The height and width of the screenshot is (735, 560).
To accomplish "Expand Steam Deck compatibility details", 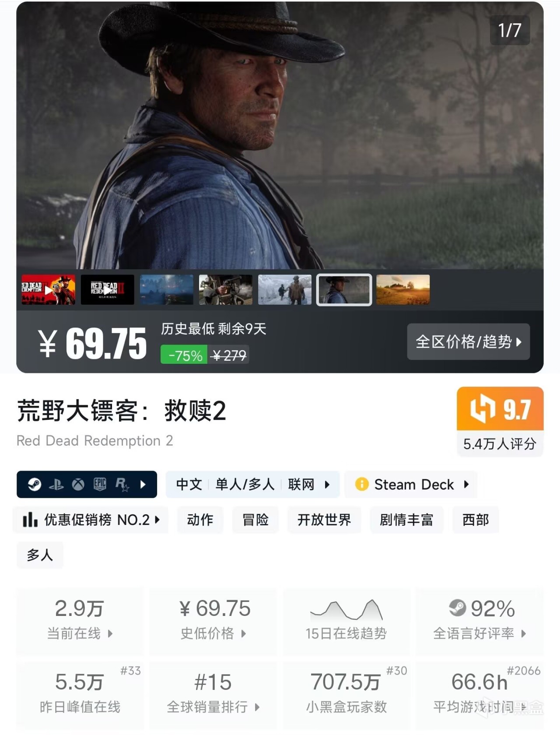I will (x=410, y=484).
